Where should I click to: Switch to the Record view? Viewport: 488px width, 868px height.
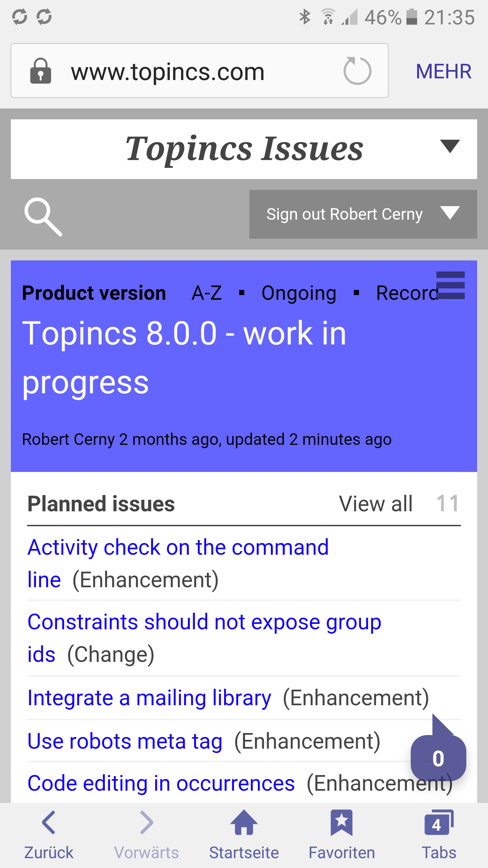click(x=407, y=293)
